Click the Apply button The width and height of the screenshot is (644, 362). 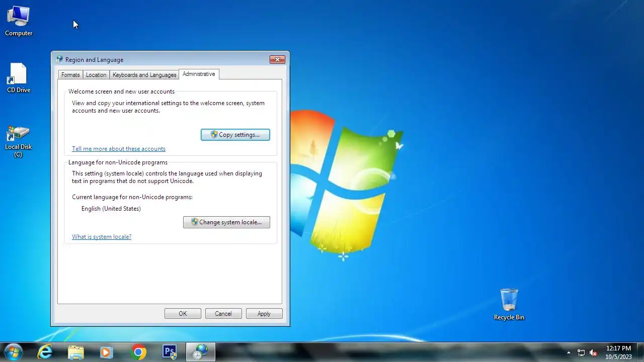(x=264, y=314)
